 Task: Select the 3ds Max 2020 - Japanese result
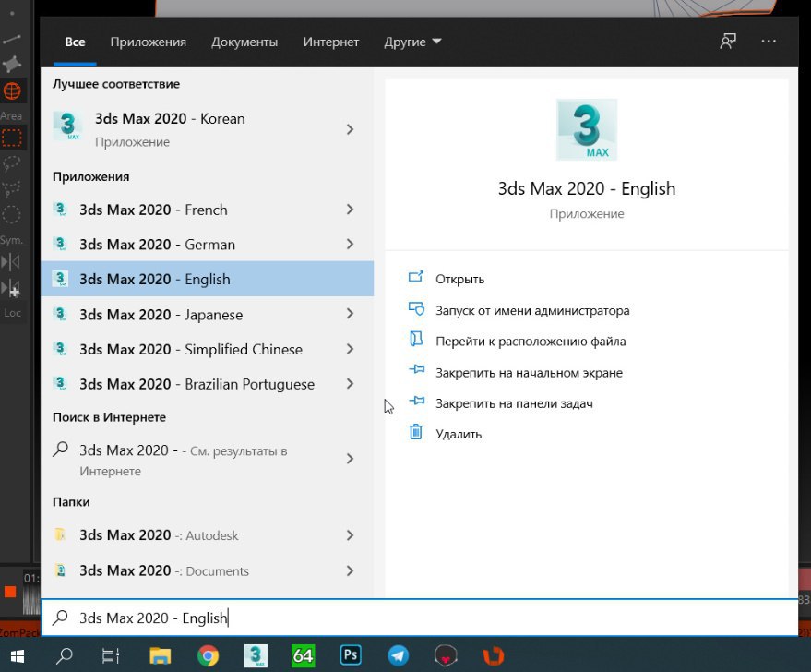[x=207, y=314]
